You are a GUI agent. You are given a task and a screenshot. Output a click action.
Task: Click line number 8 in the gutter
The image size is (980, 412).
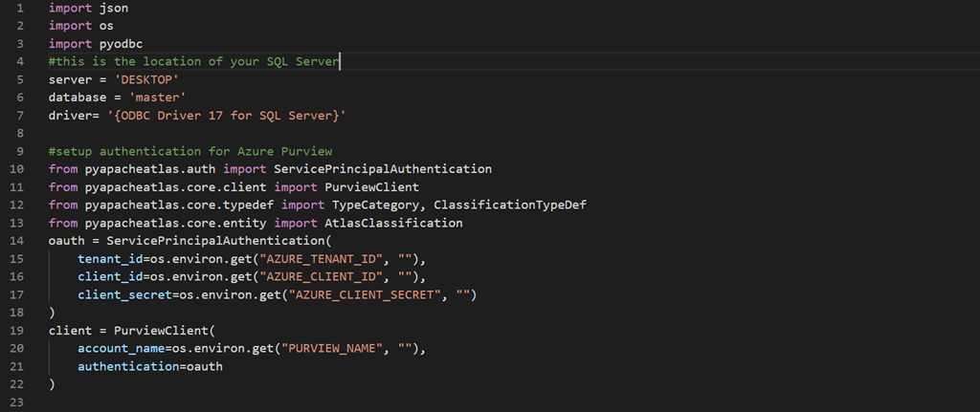21,134
